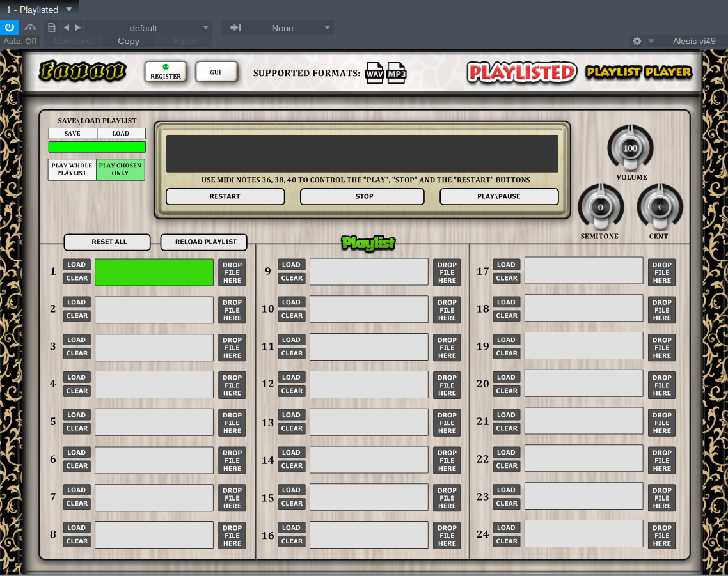
Task: Click the WAV format file icon
Action: (374, 74)
